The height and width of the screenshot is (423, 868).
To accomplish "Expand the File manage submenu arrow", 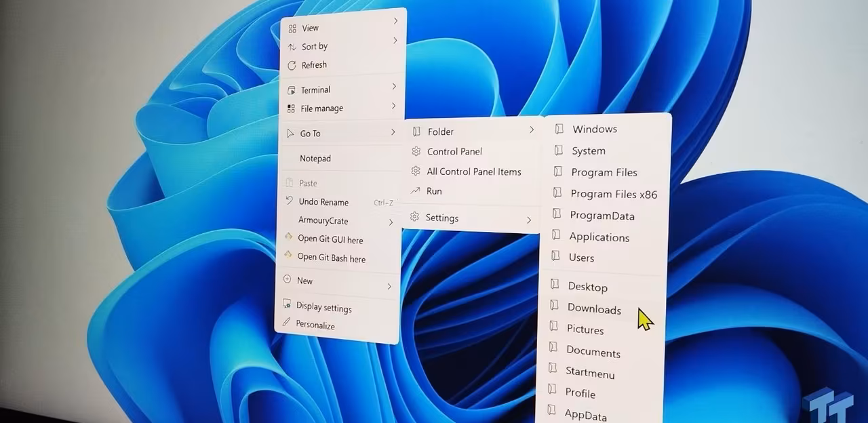I will pyautogui.click(x=393, y=106).
